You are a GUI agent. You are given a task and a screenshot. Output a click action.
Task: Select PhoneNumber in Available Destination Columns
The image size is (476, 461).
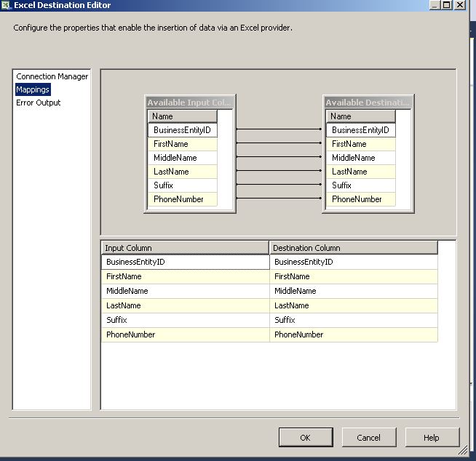click(x=361, y=199)
